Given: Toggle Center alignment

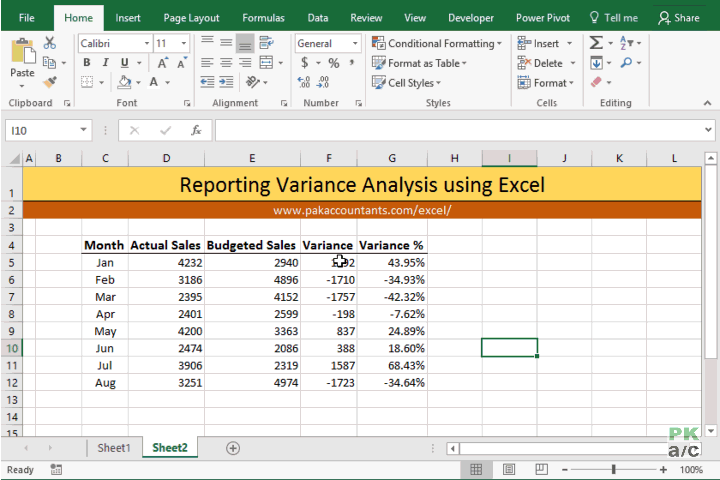Looking at the screenshot, I should click(x=226, y=62).
